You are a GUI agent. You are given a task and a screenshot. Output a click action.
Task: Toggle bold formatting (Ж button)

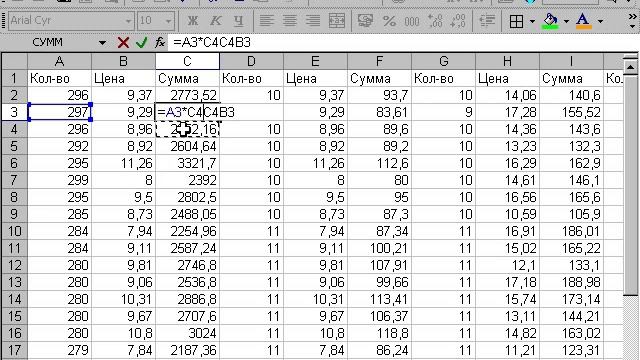(x=193, y=20)
